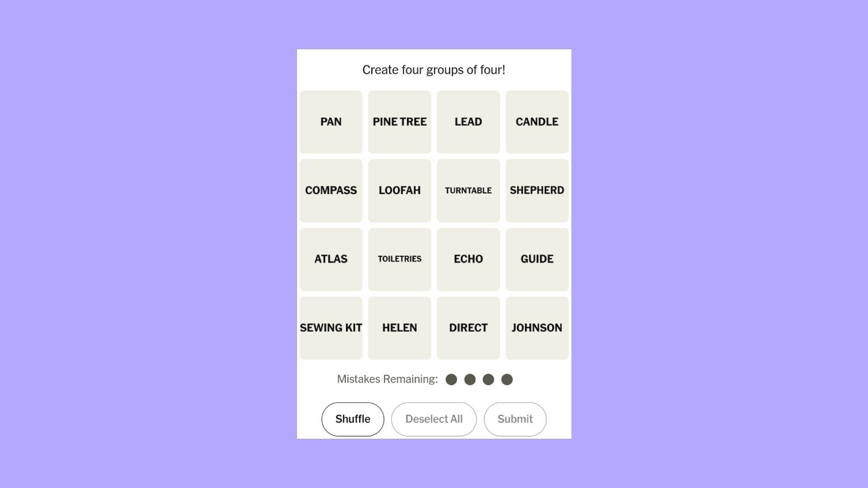Viewport: 868px width, 488px height.
Task: Select the ECHO tile
Action: pos(468,258)
